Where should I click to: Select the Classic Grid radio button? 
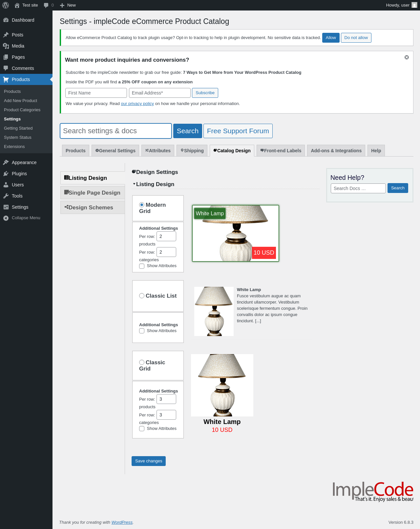pyautogui.click(x=142, y=362)
